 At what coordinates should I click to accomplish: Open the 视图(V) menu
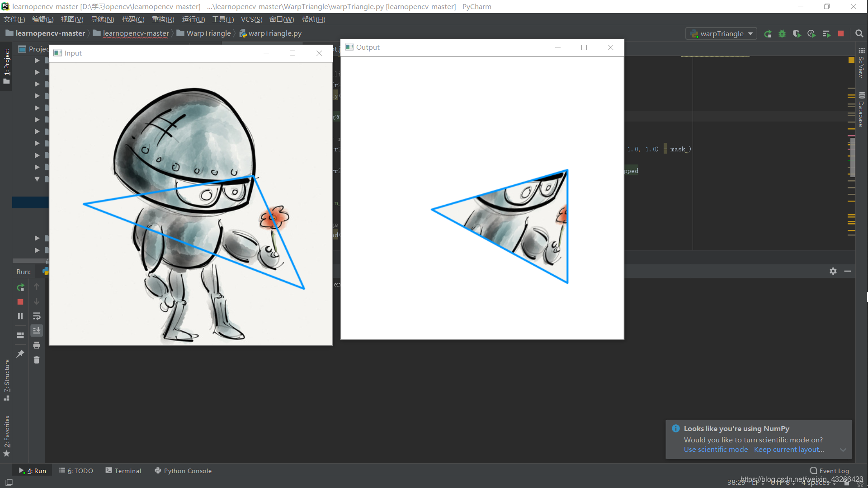(72, 19)
